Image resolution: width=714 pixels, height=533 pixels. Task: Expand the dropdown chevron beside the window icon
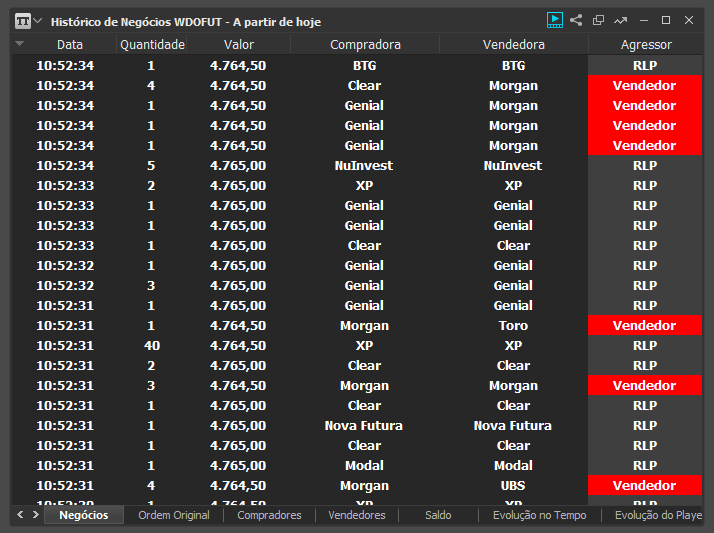[38, 21]
